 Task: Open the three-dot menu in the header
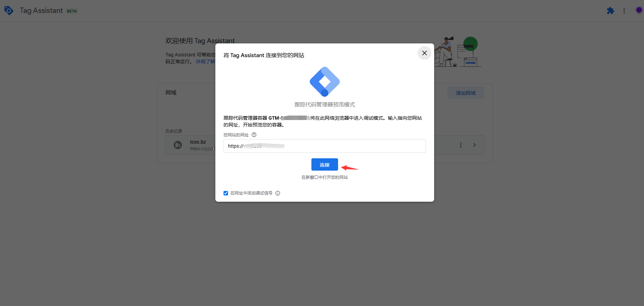coord(624,11)
